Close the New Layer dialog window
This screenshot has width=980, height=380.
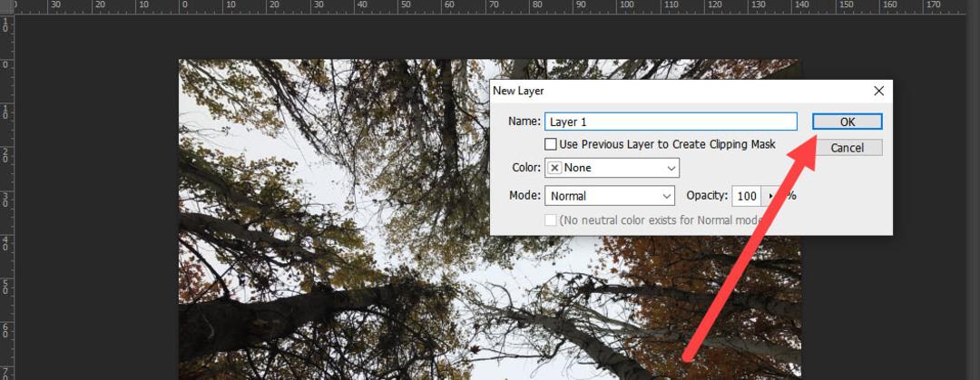(x=878, y=91)
